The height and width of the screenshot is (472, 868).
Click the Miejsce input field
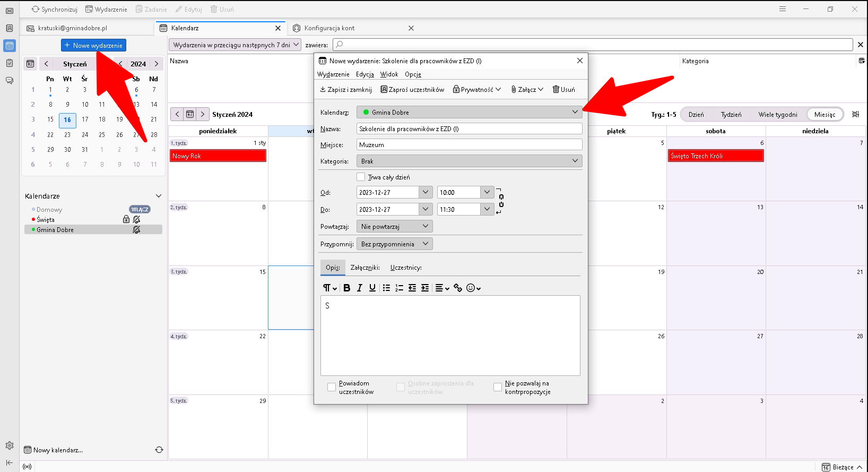click(469, 145)
